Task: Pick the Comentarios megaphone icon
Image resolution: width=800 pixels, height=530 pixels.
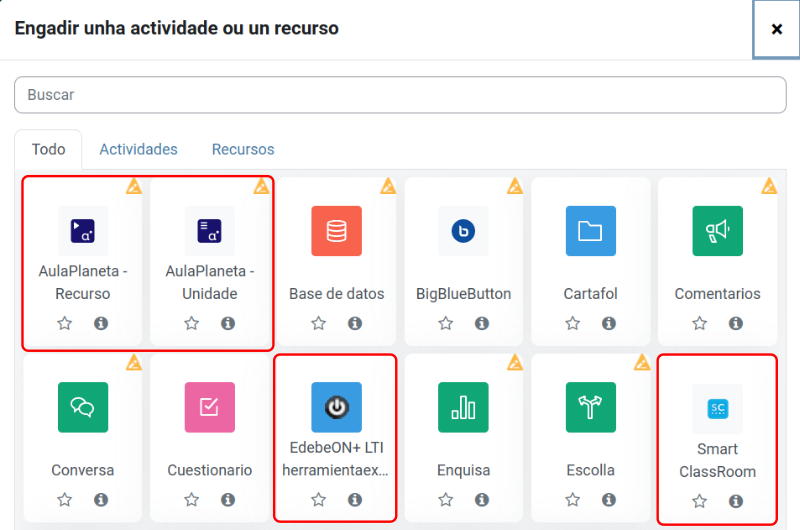Action: pyautogui.click(x=717, y=231)
